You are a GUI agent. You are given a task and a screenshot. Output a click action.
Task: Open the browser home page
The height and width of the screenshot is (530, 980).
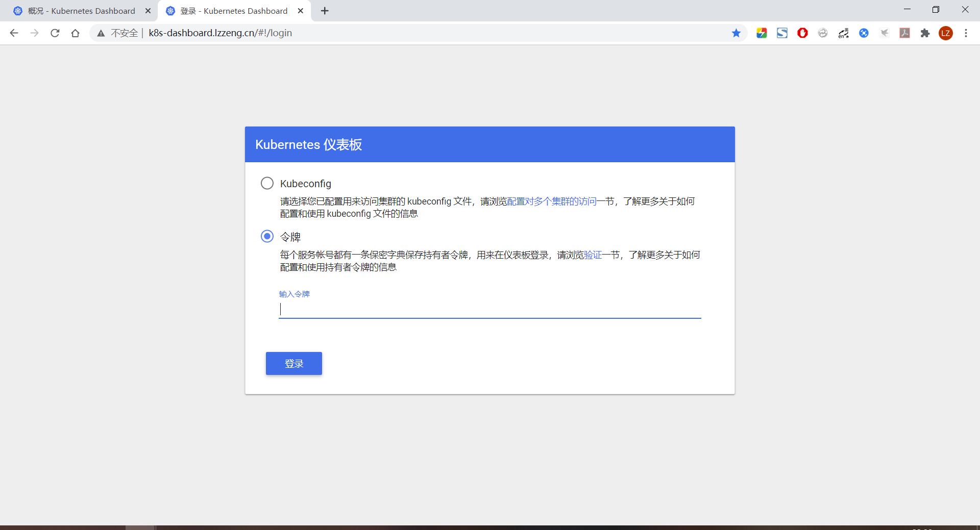tap(76, 33)
